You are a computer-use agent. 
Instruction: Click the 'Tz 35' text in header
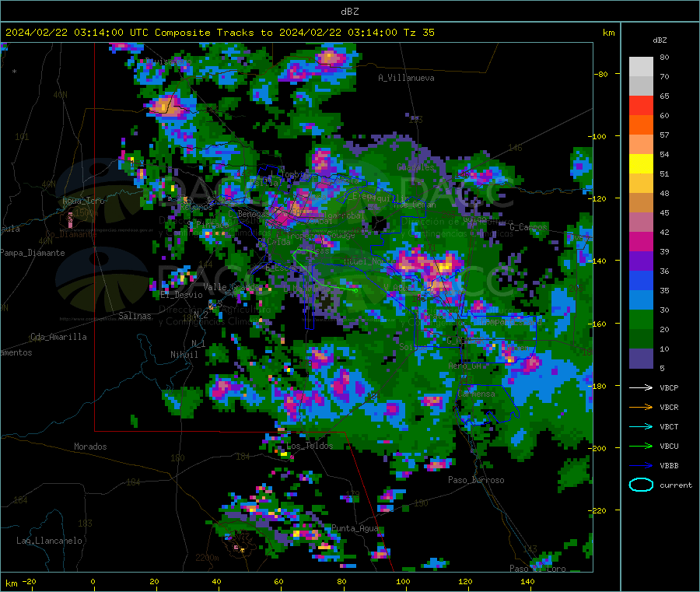[418, 33]
